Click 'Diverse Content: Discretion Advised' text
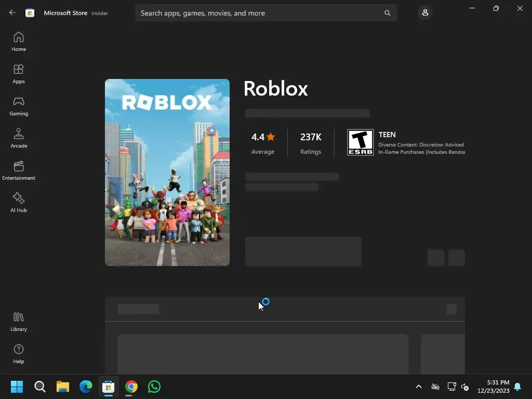Image resolution: width=532 pixels, height=399 pixels. tap(421, 144)
